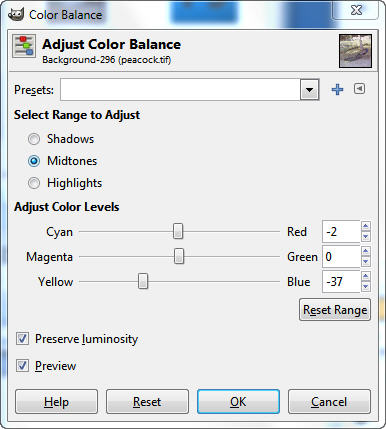Click the plus icon to save preset
Image resolution: width=386 pixels, height=429 pixels.
pyautogui.click(x=337, y=89)
